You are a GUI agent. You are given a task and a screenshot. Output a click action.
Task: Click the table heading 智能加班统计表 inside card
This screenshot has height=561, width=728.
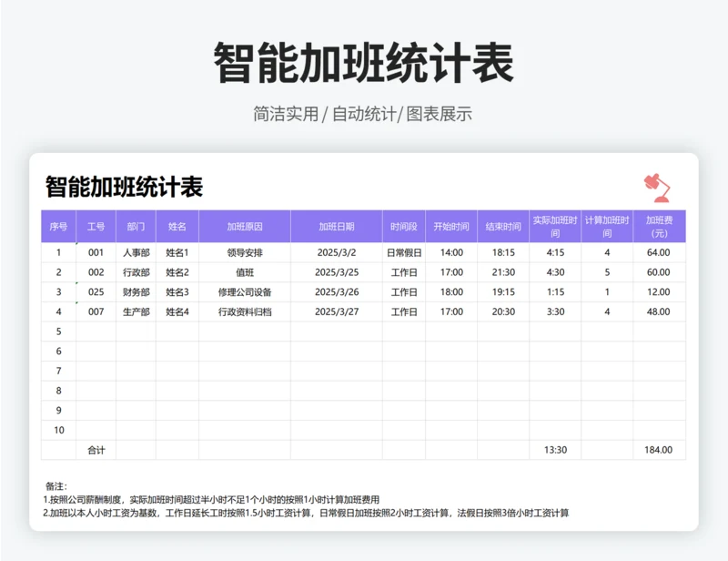124,187
